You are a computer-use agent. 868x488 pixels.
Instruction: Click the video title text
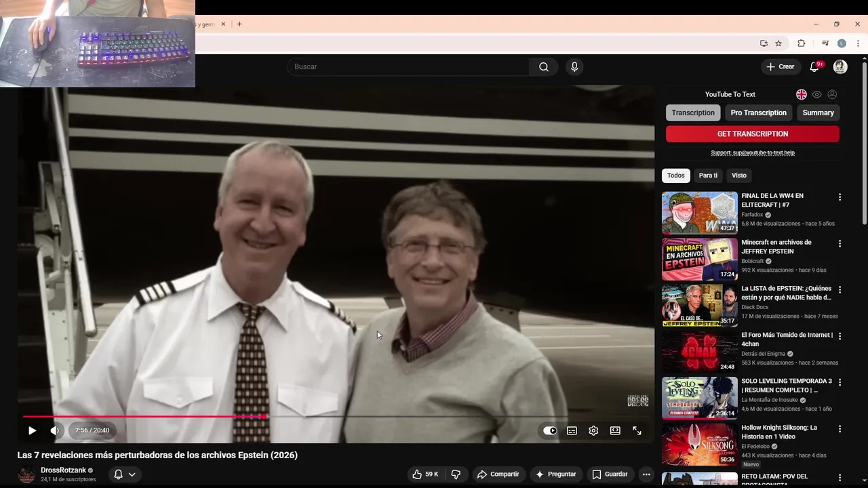pos(157,455)
